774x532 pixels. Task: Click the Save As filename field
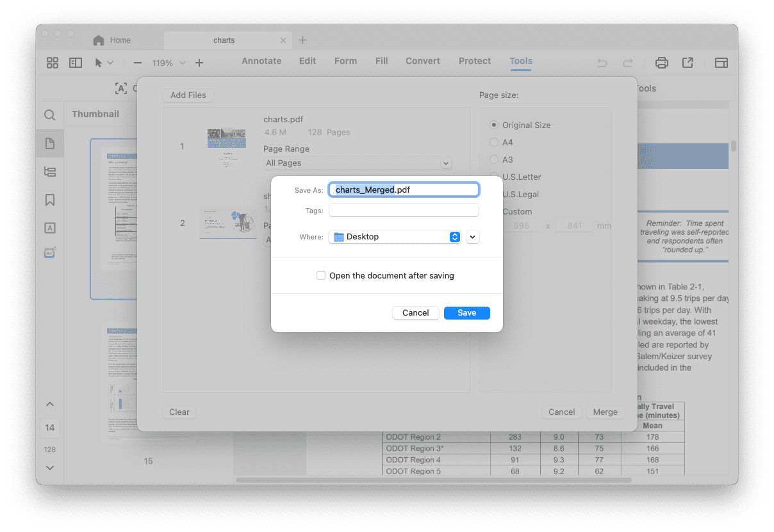click(403, 189)
